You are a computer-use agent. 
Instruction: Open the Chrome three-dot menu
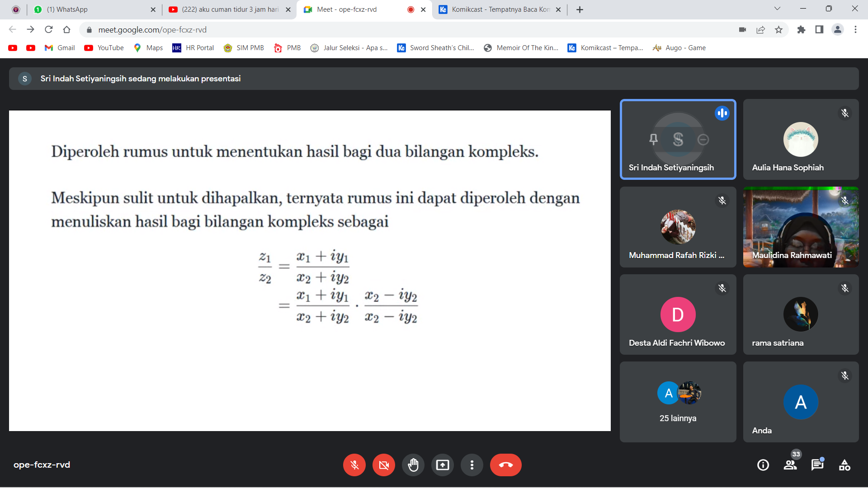855,30
